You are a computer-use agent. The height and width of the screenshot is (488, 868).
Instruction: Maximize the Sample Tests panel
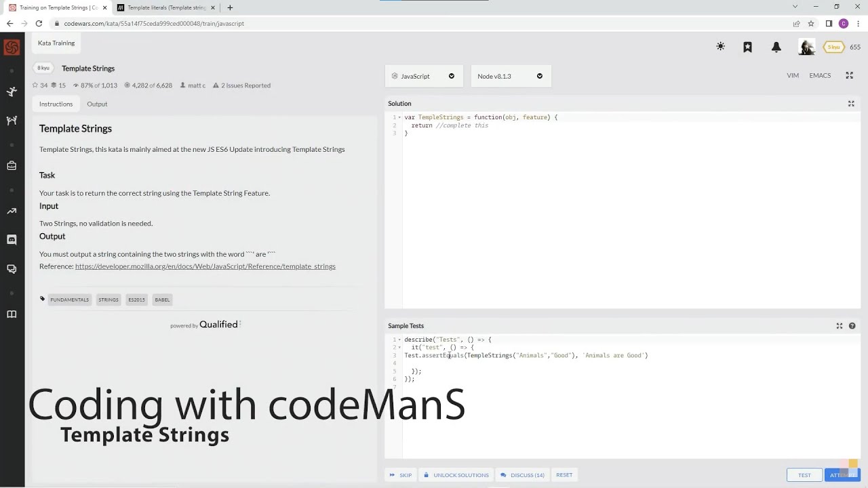(839, 326)
